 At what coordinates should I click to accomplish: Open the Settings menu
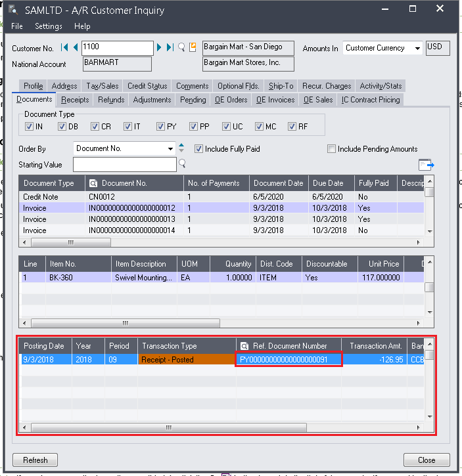tap(49, 26)
